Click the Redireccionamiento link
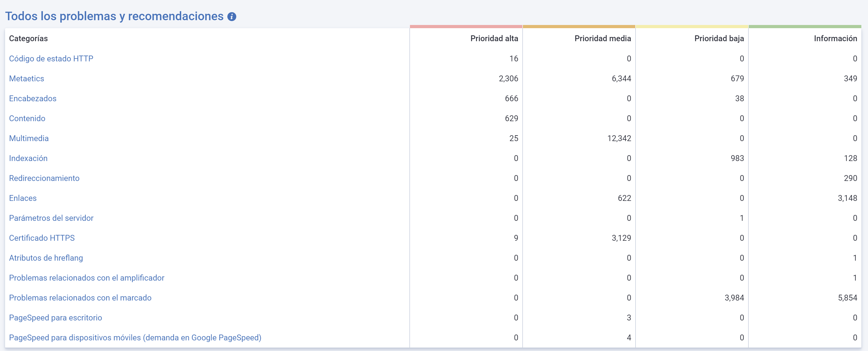This screenshot has height=351, width=868. point(44,178)
